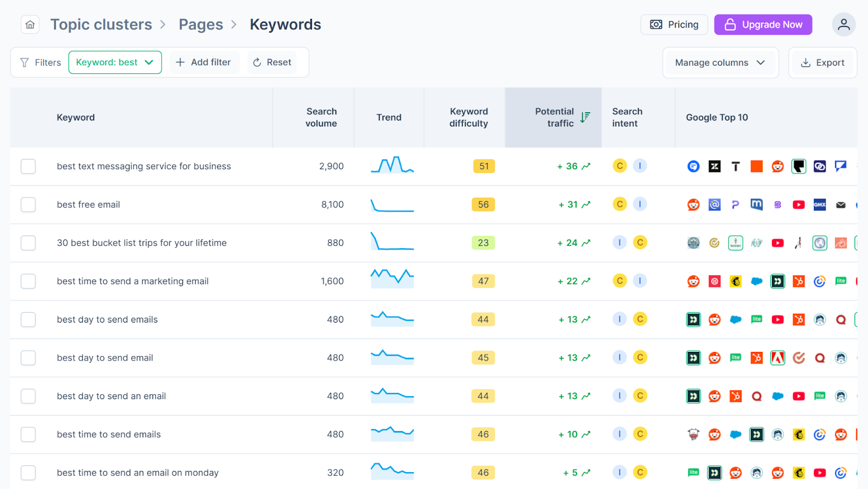Click the orange square icon in the first row

(756, 166)
